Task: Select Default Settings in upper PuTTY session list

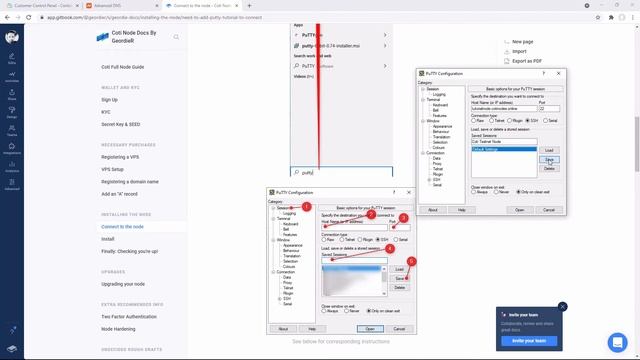Action: click(504, 149)
